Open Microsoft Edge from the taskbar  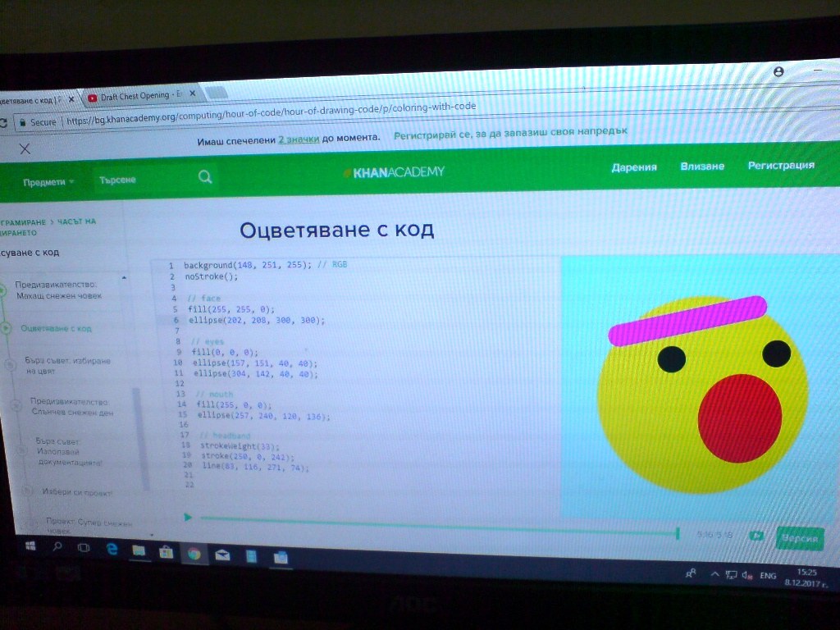point(112,549)
